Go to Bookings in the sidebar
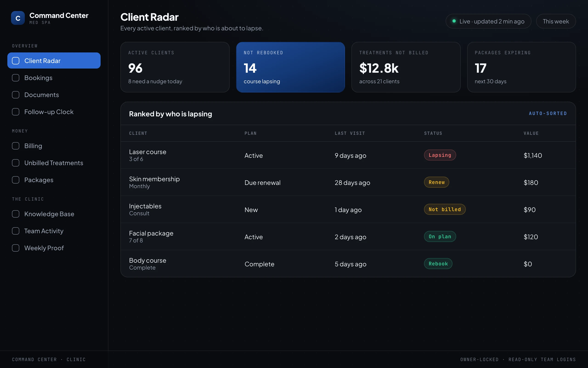Image resolution: width=588 pixels, height=368 pixels. [x=54, y=78]
